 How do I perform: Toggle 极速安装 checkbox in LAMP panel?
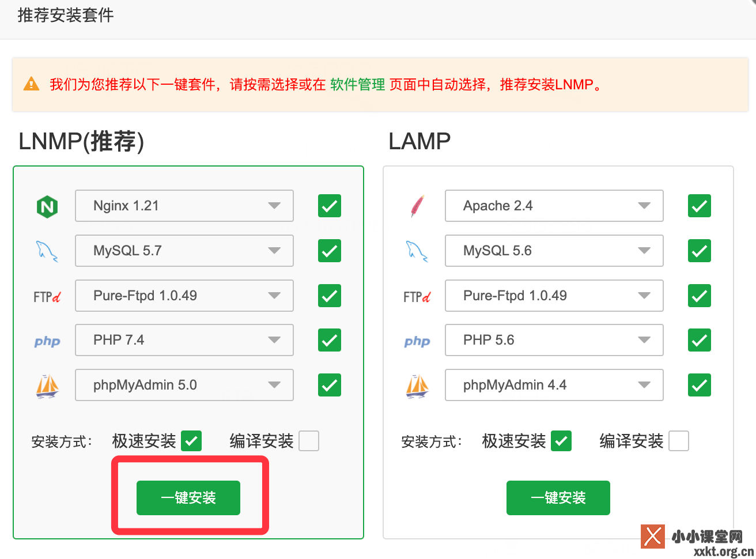561,441
